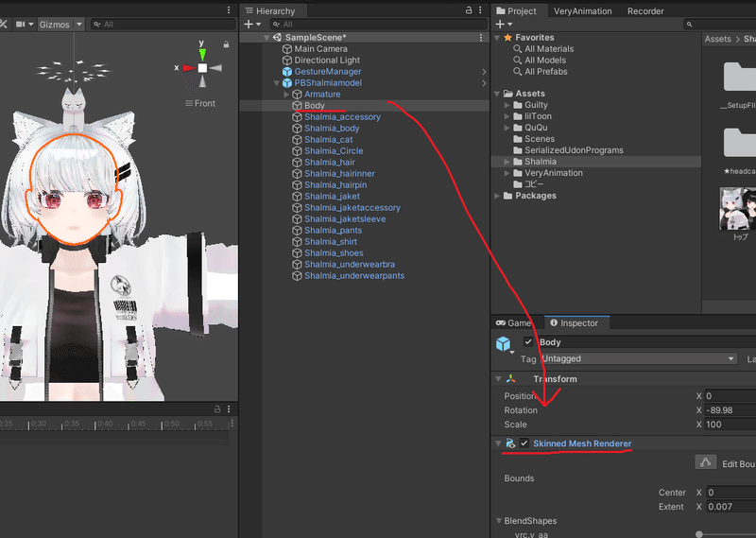Screen dimensions: 756x538
Task: Open the Tag dropdown showing Untagged
Action: click(x=639, y=358)
